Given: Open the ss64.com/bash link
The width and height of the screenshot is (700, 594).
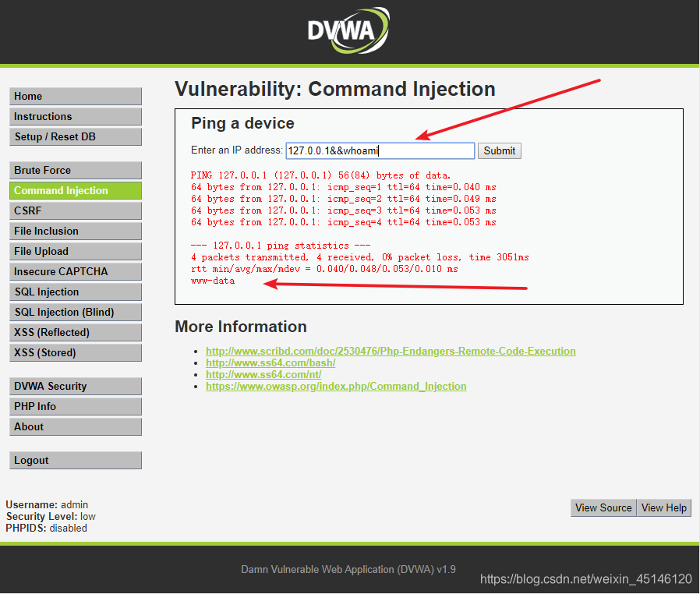Looking at the screenshot, I should tap(270, 362).
